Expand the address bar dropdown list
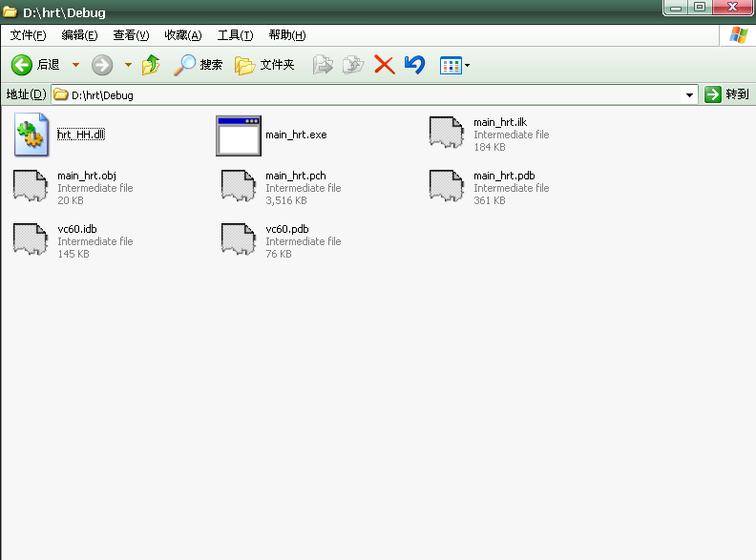This screenshot has height=560, width=756. [x=690, y=94]
